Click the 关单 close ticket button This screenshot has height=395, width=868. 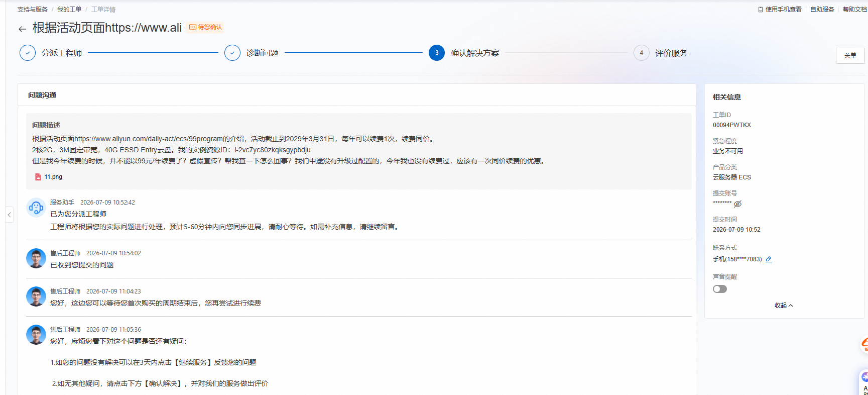[x=850, y=55]
